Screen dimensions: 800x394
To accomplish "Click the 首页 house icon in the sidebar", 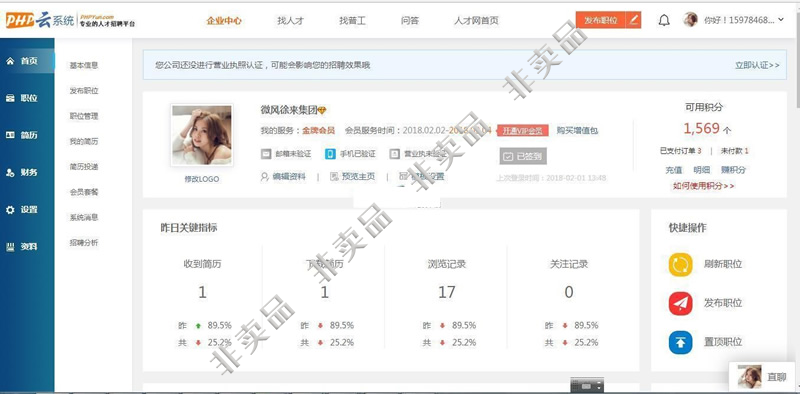I will (x=10, y=61).
